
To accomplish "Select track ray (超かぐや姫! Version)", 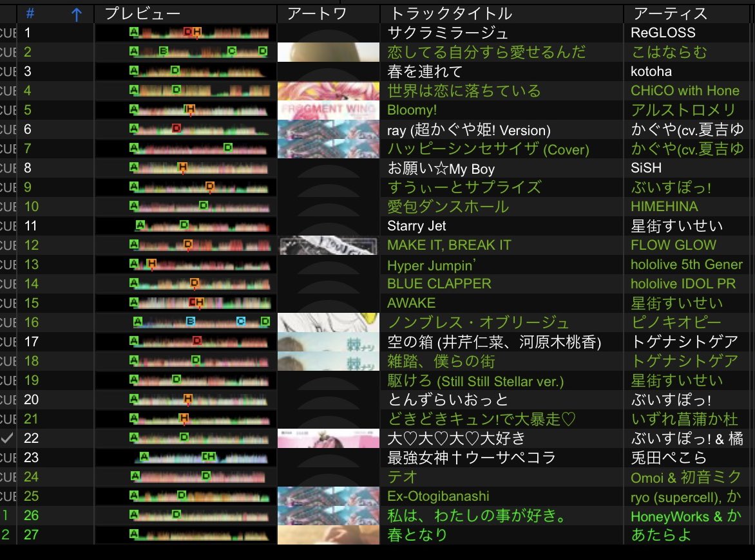I will point(468,129).
